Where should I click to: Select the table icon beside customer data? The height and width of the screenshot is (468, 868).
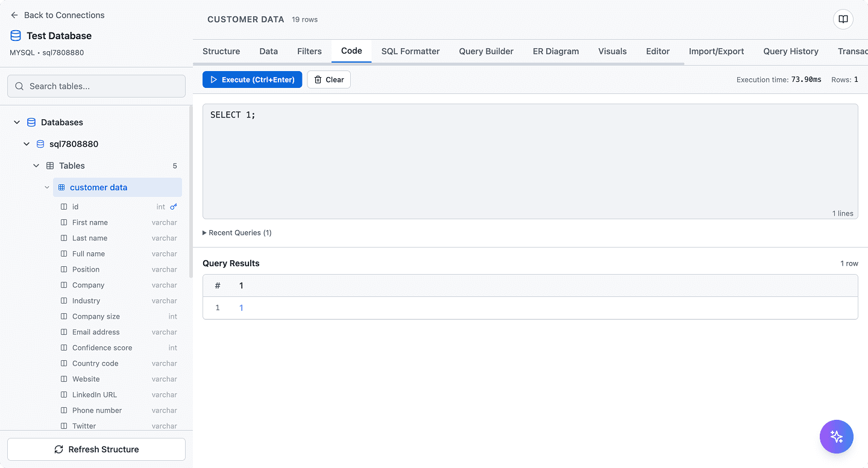click(x=61, y=187)
